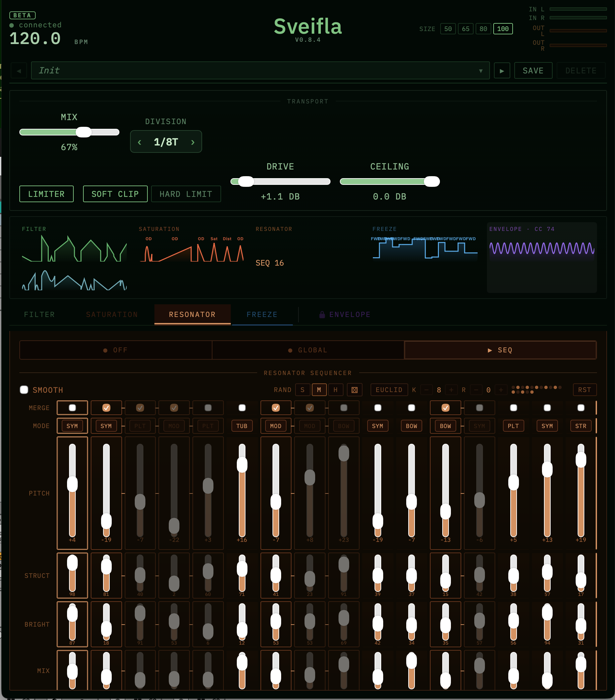
Task: Click the Freeze pattern preview thumbnail
Action: (424, 248)
